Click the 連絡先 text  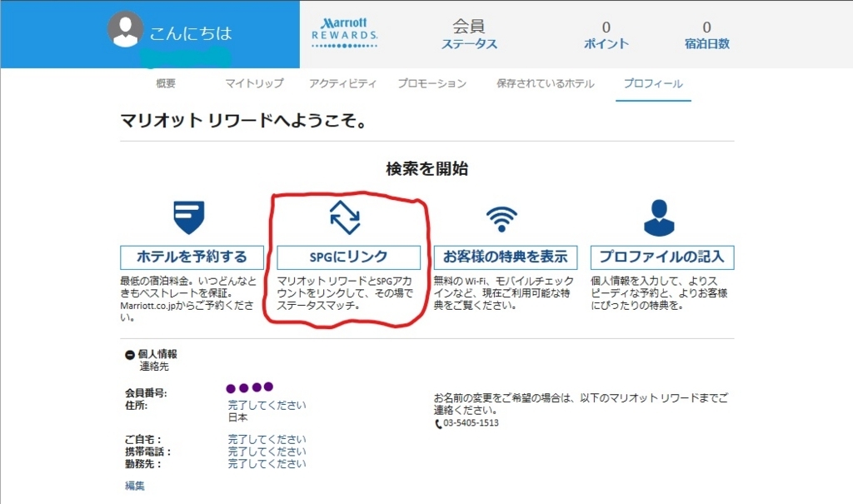point(154,367)
